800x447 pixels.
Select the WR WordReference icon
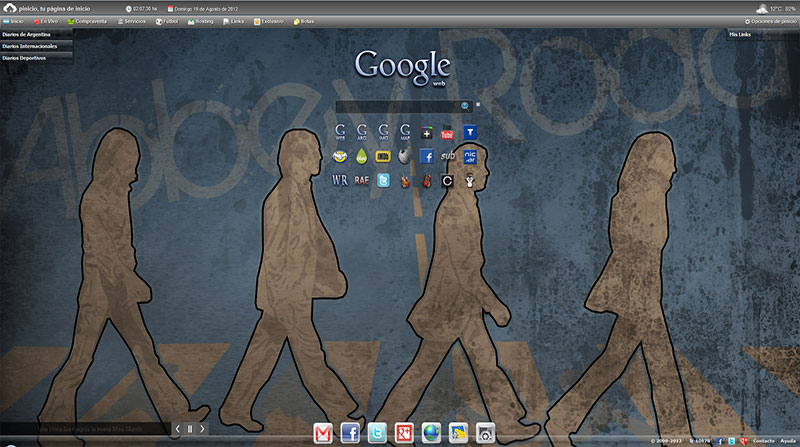(340, 181)
